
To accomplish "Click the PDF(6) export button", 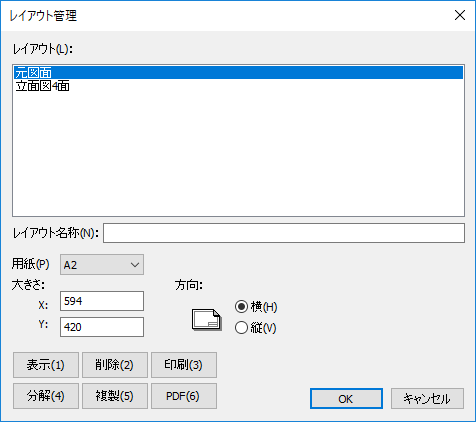I will (184, 396).
